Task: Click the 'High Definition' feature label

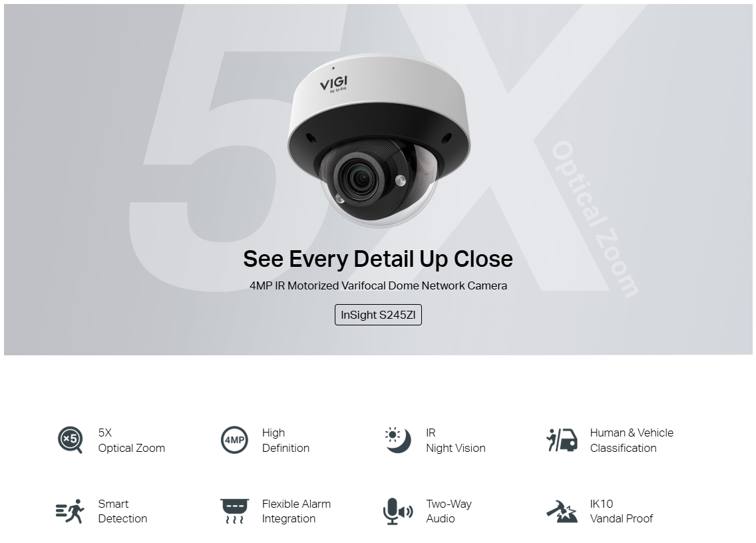Action: 285,441
